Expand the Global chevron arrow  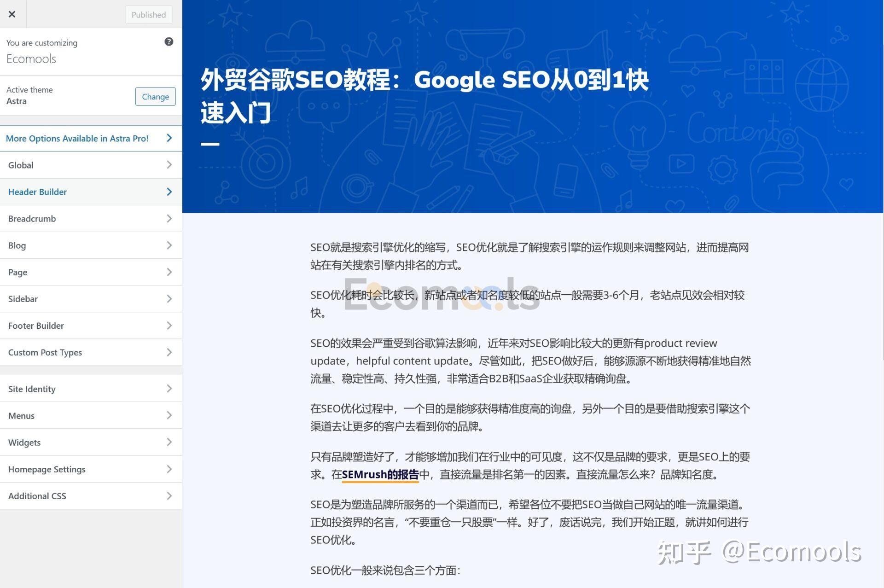pyautogui.click(x=169, y=165)
